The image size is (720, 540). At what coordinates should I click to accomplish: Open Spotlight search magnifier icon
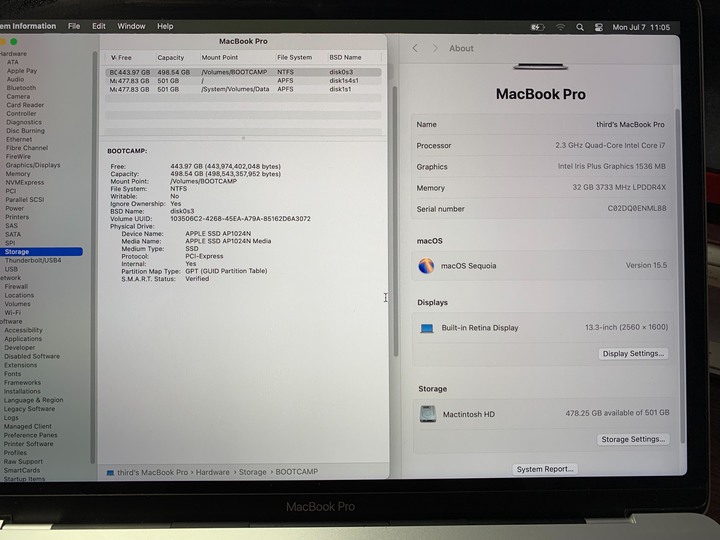point(580,28)
